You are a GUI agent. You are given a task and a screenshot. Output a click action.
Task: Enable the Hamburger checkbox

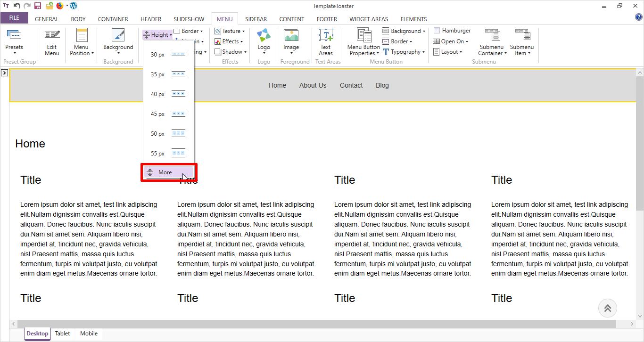pyautogui.click(x=437, y=31)
